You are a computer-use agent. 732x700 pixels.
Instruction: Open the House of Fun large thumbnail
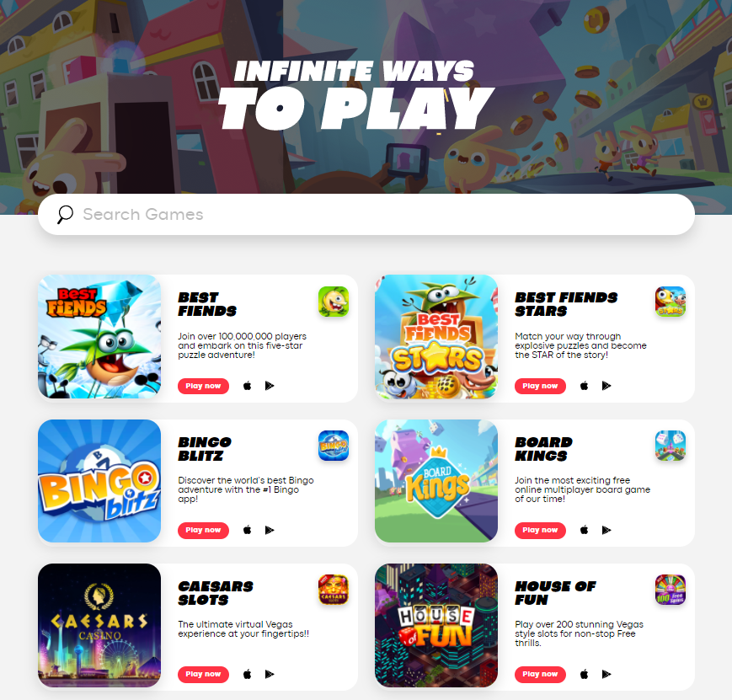[x=436, y=625]
